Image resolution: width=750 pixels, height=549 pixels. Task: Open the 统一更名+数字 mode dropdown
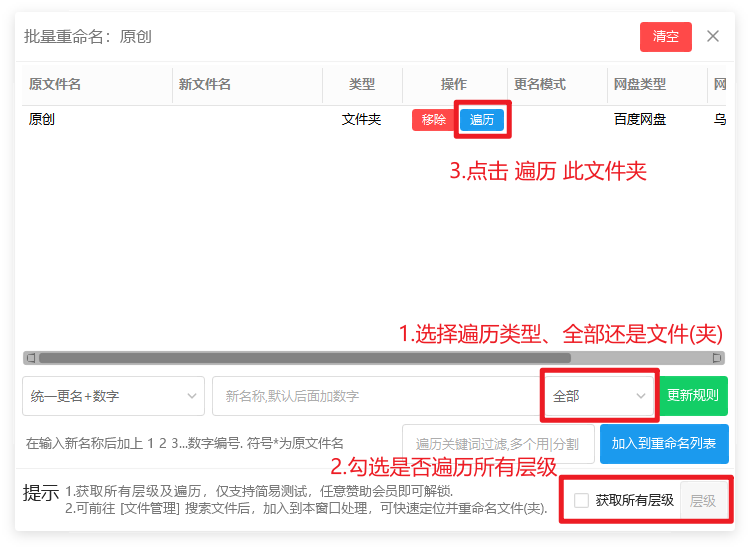tap(113, 396)
